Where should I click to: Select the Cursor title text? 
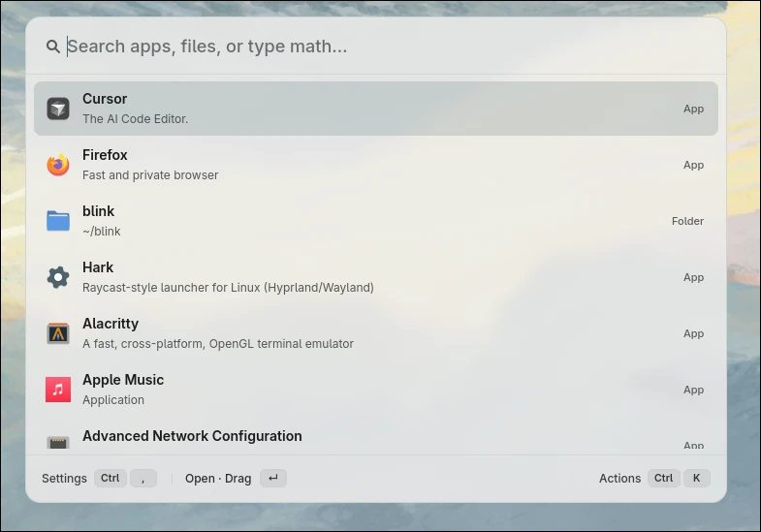(x=105, y=99)
